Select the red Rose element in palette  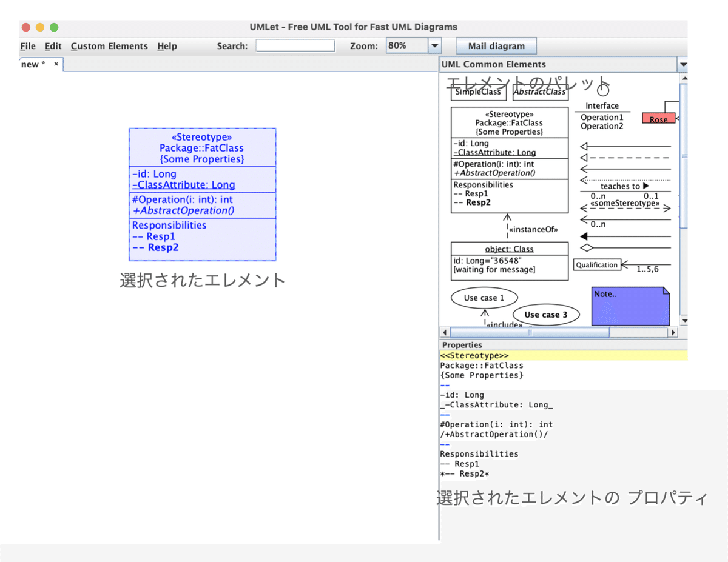pyautogui.click(x=659, y=119)
